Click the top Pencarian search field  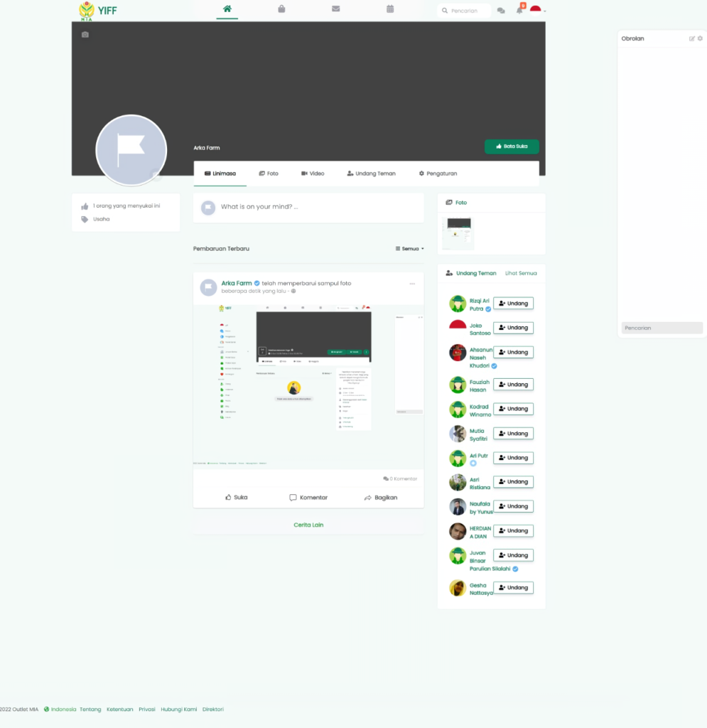point(464,11)
